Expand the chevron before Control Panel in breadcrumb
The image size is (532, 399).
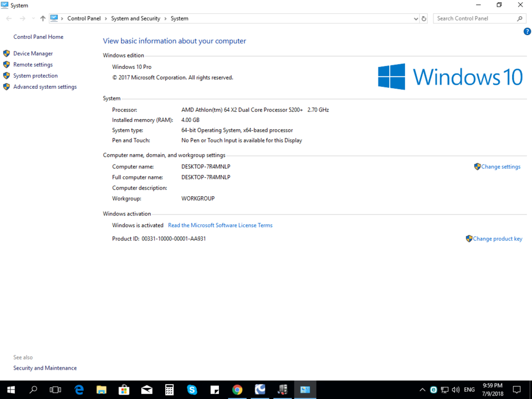coord(62,19)
